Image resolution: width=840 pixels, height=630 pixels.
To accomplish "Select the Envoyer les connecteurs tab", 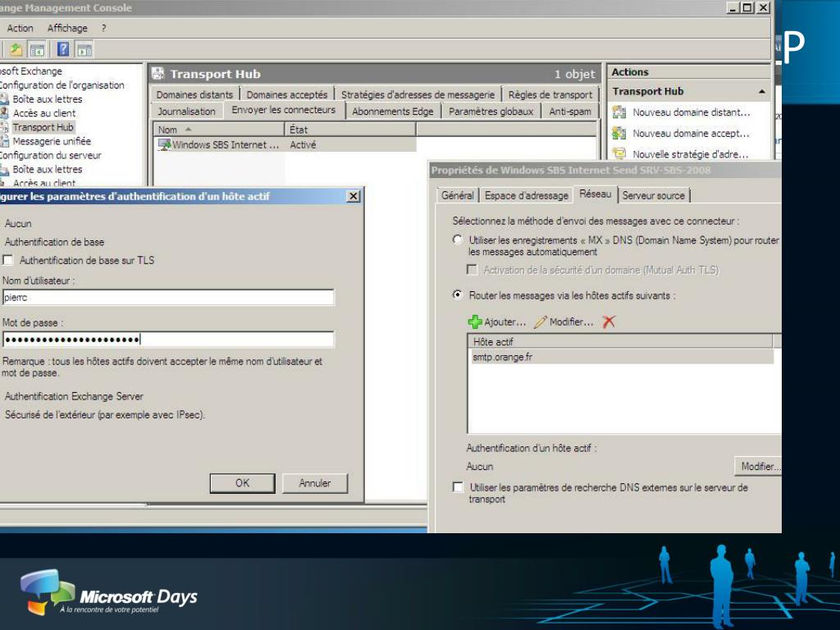I will pos(283,110).
